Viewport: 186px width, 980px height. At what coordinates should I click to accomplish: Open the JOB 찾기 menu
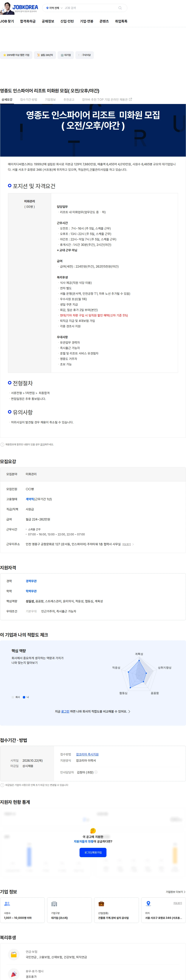point(7,21)
